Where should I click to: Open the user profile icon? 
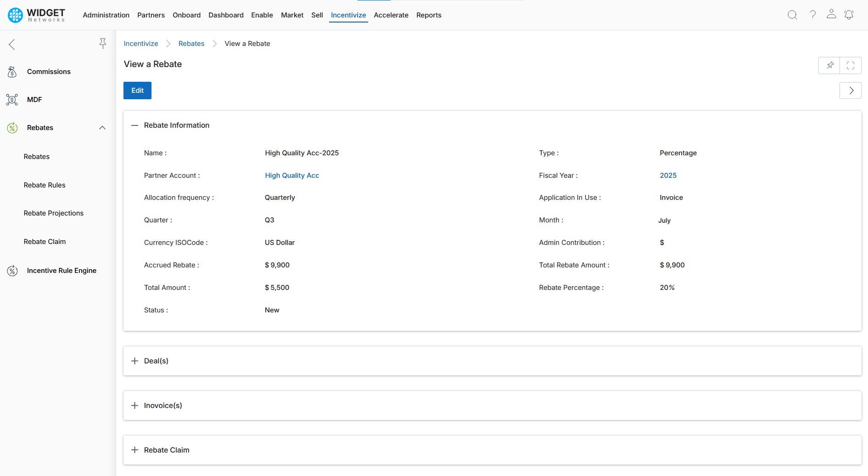[831, 14]
